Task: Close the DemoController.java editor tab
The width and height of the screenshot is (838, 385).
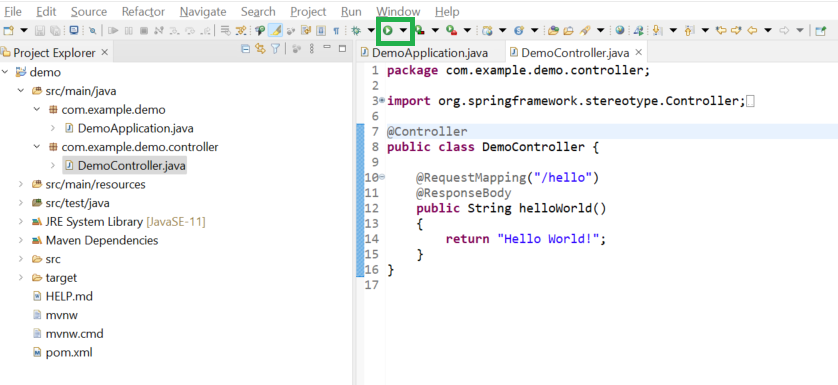Action: tap(638, 53)
